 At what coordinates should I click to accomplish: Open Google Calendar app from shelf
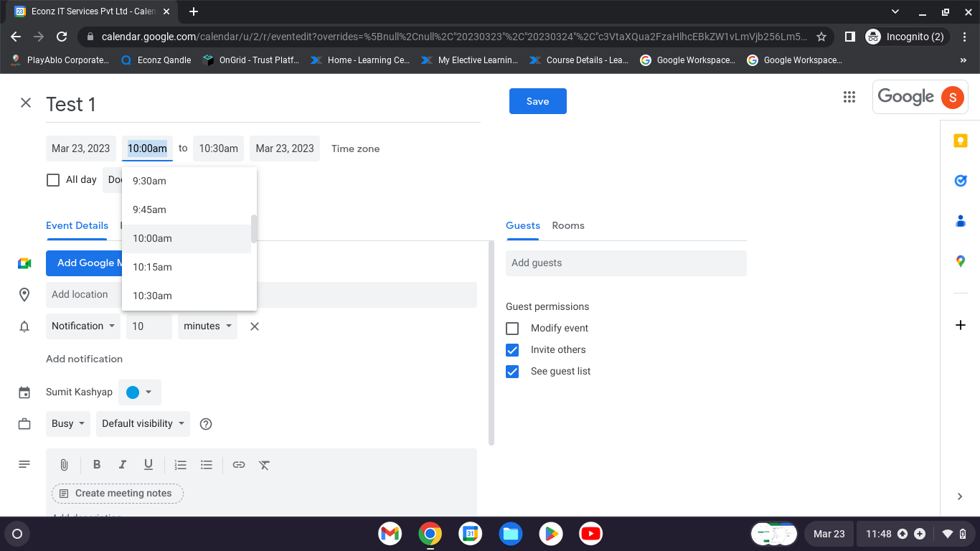click(471, 534)
